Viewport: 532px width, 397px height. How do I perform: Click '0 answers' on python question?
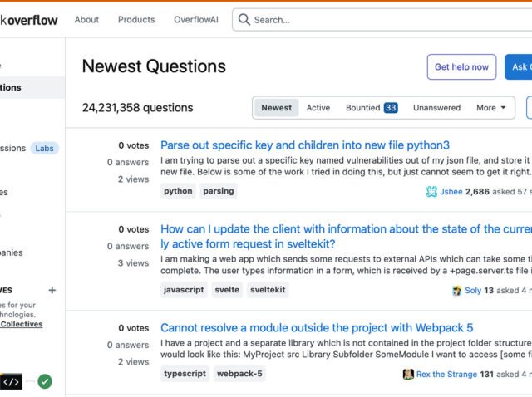128,163
